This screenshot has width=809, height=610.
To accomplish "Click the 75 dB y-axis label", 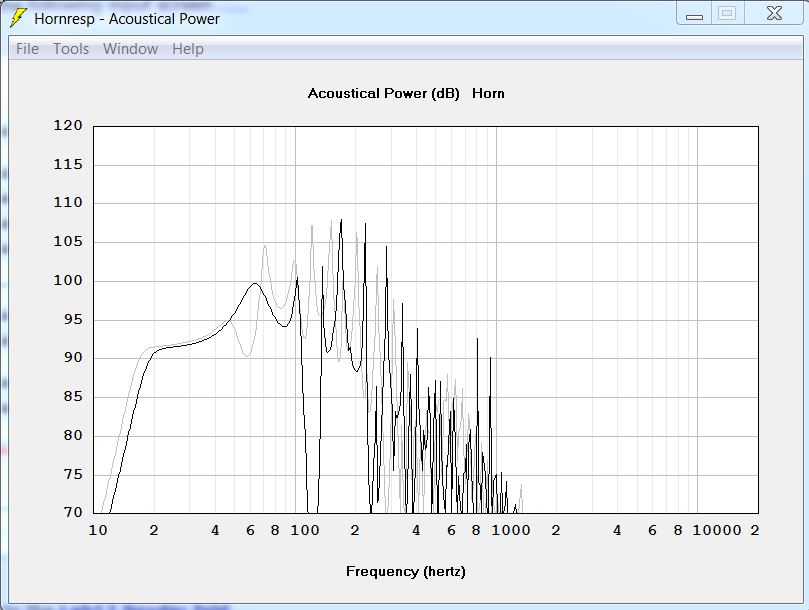I will (x=73, y=474).
